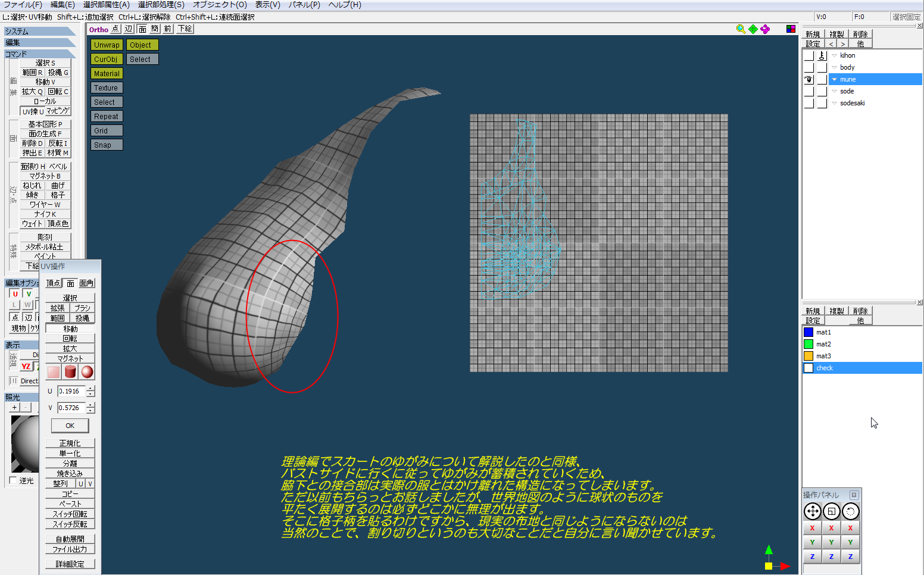Open the ファイル(F) menu
924x575 pixels.
23,5
